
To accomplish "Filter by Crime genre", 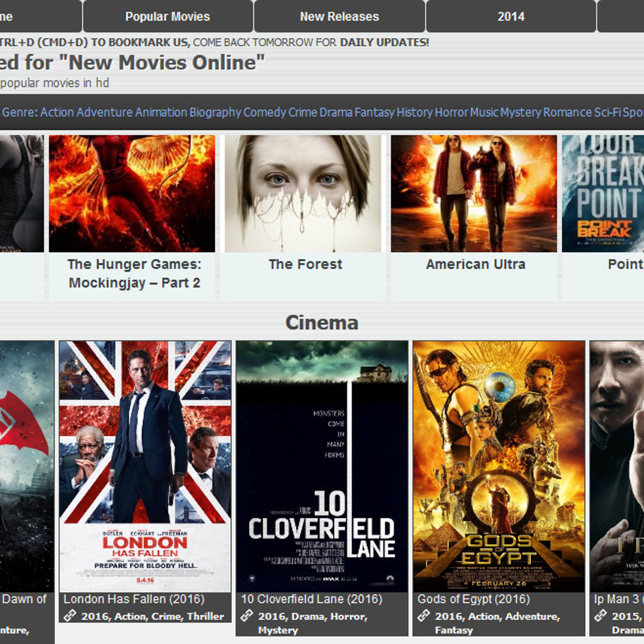I will (x=303, y=112).
